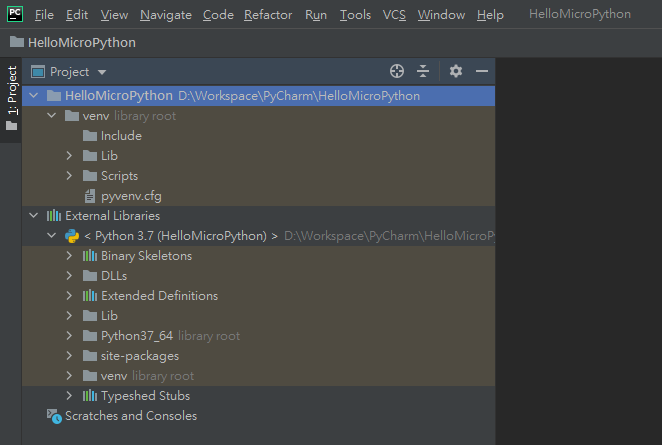Viewport: 662px width, 445px height.
Task: Expand venv under External Libraries
Action: click(x=69, y=376)
